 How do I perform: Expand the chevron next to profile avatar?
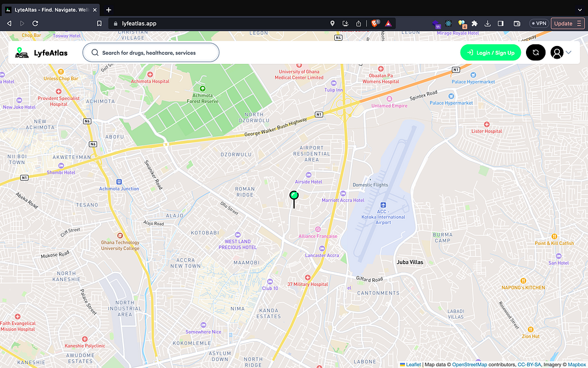coord(569,52)
